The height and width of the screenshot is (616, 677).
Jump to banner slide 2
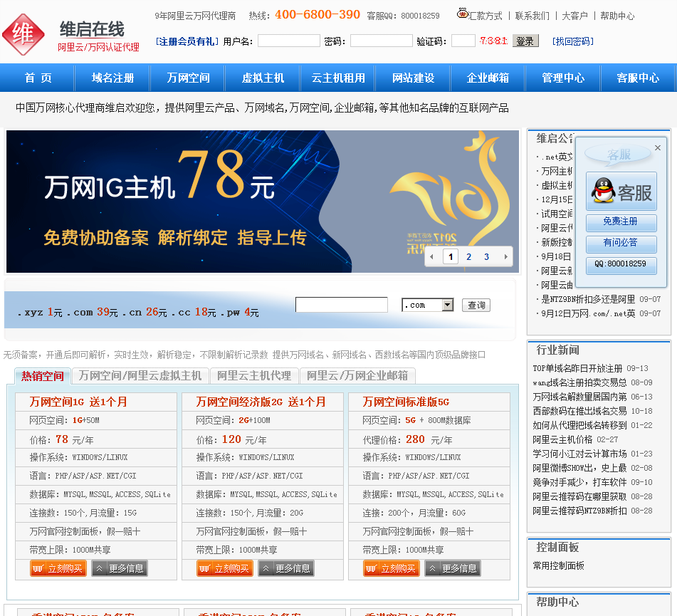(468, 256)
